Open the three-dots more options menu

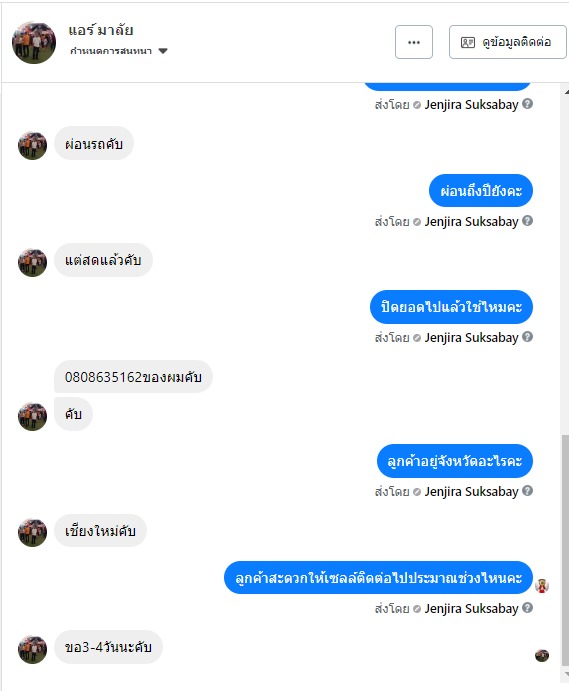(x=413, y=42)
